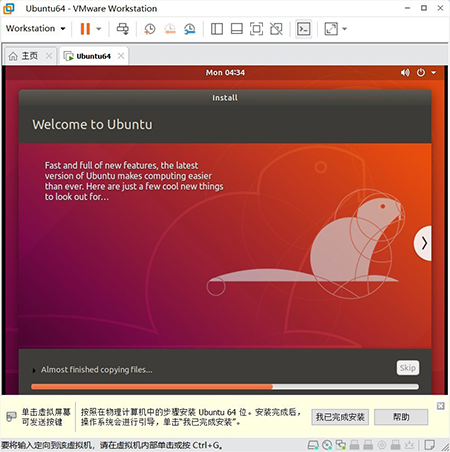The image size is (450, 452).
Task: Toggle the library sidebar panel
Action: (217, 29)
